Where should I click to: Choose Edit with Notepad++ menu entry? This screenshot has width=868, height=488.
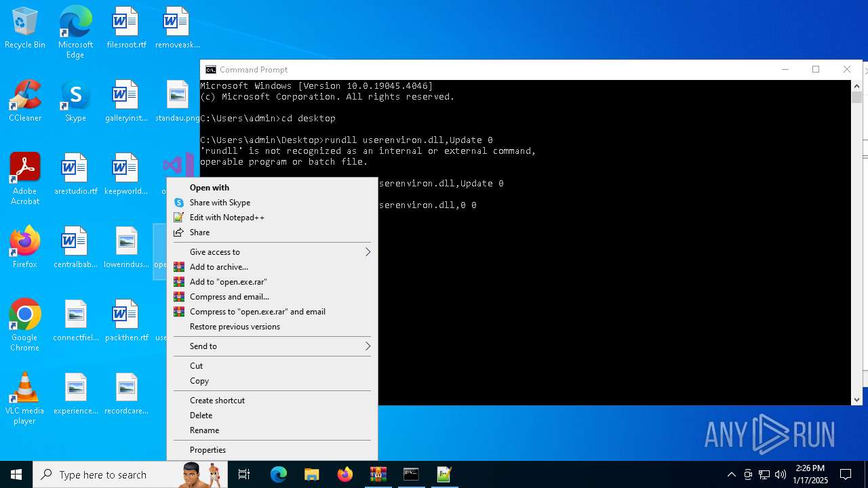[272, 218]
